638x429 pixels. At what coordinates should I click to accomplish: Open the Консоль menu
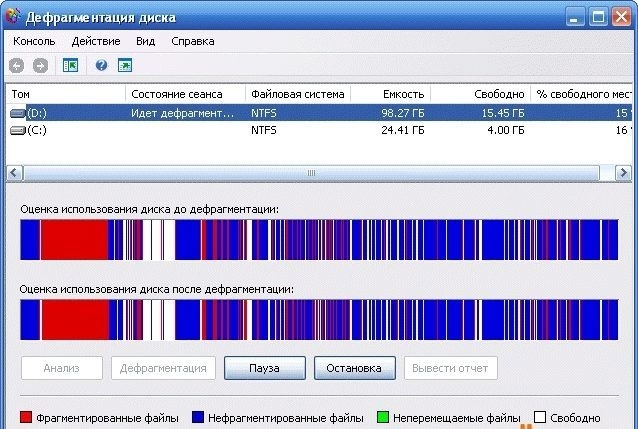[34, 41]
